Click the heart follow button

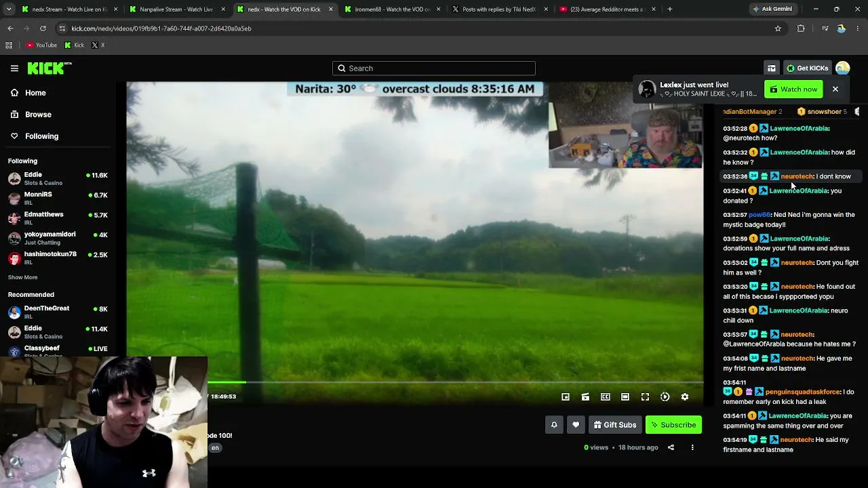click(576, 425)
